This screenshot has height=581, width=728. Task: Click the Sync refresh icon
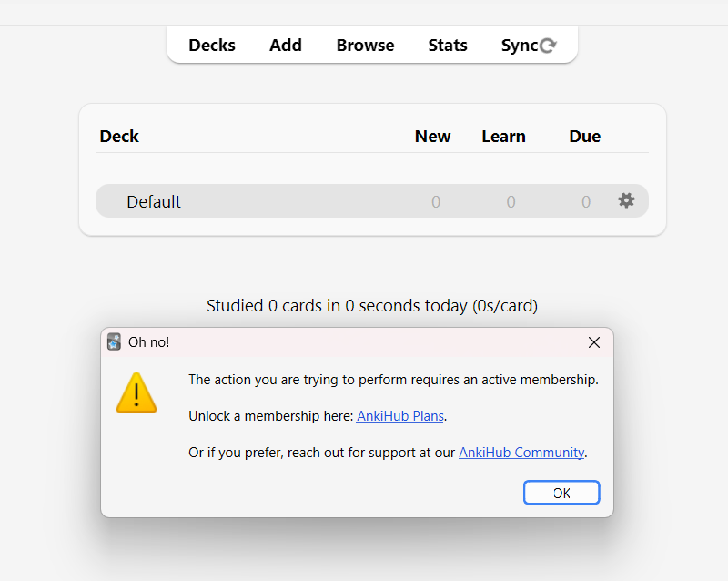[548, 46]
